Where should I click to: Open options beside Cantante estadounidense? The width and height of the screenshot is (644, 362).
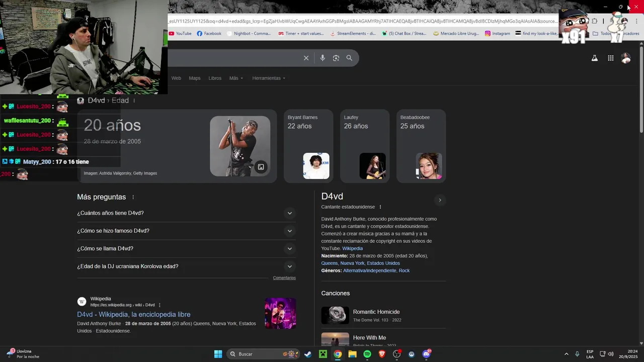tap(380, 207)
